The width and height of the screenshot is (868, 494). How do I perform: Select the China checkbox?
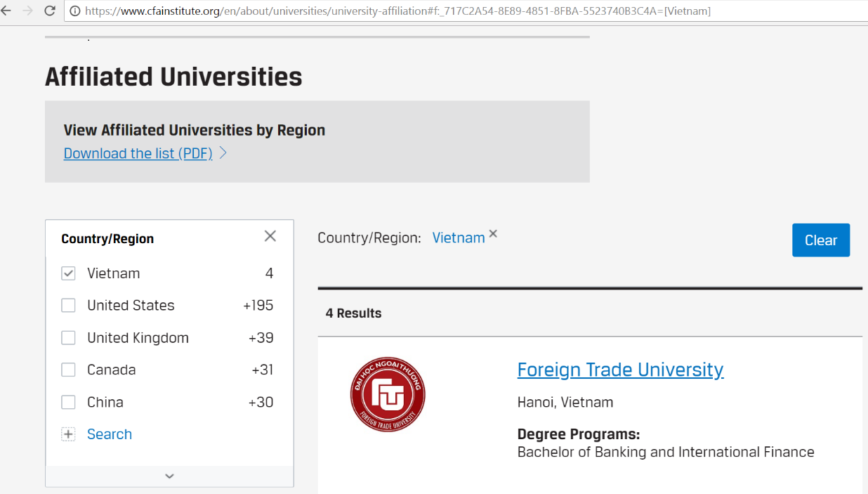pyautogui.click(x=68, y=403)
